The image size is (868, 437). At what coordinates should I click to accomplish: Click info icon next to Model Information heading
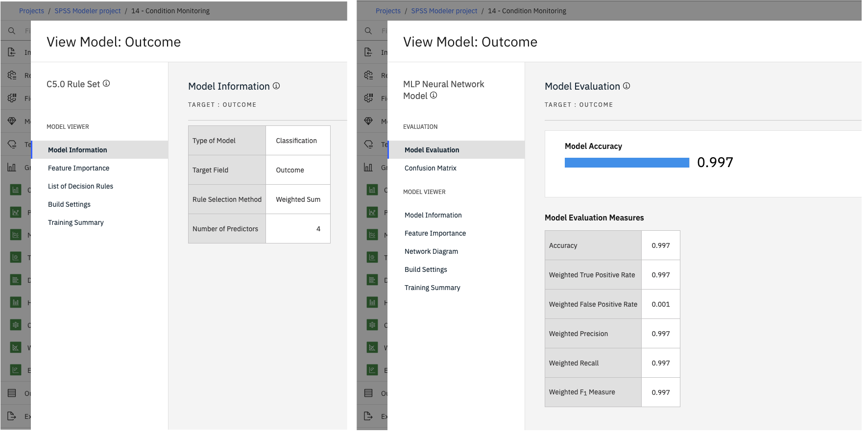[x=276, y=86]
